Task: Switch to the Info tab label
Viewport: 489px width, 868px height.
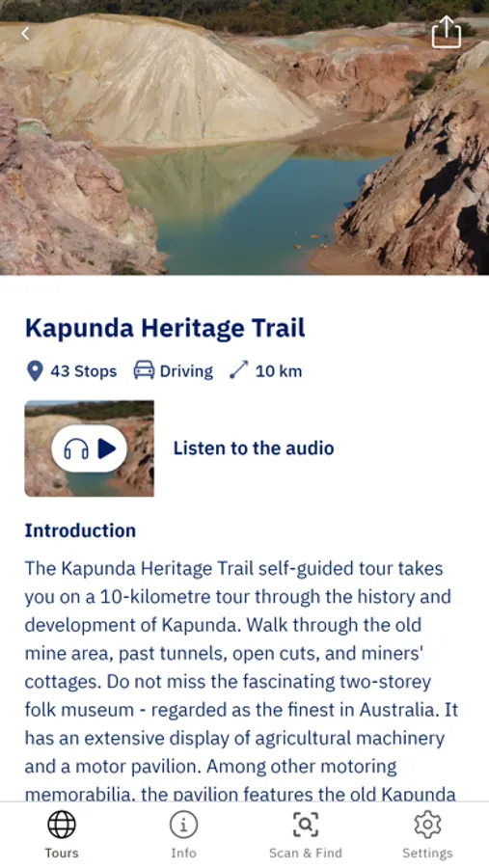Action: pyautogui.click(x=183, y=854)
